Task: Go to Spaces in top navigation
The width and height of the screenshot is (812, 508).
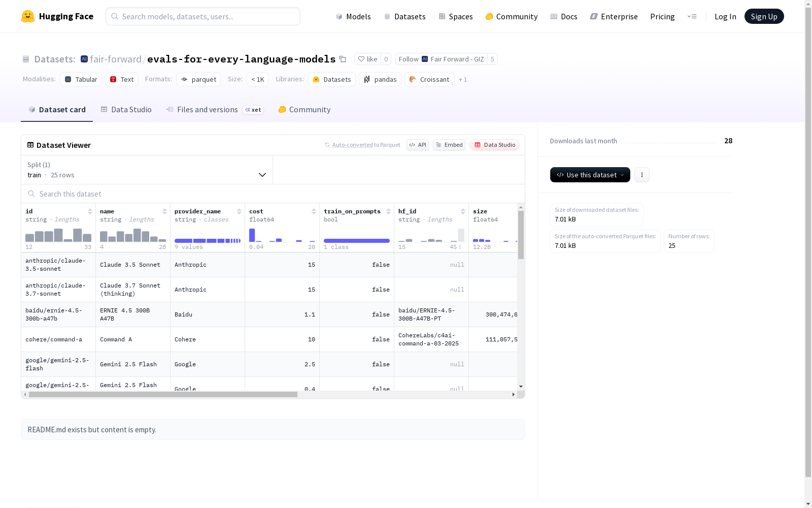Action: [x=456, y=16]
